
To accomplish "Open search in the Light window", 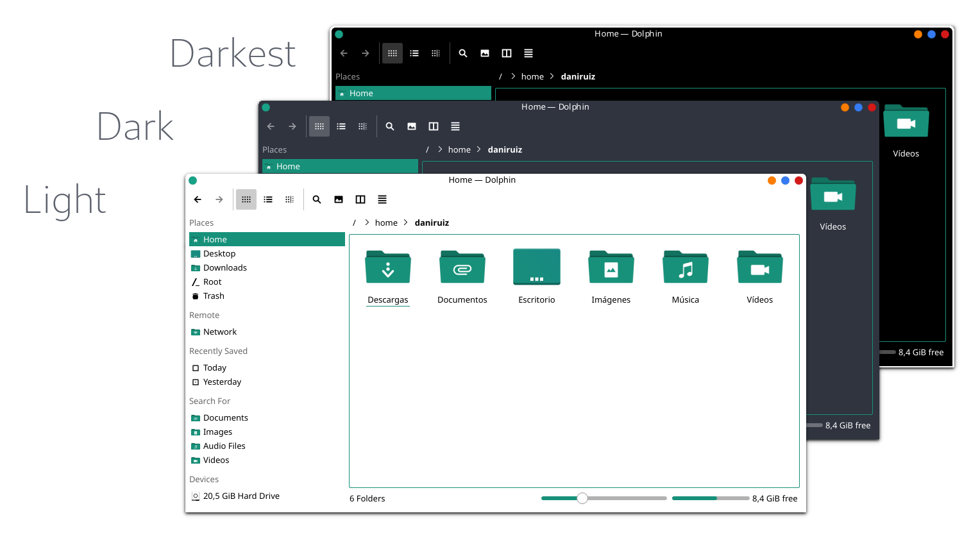I will [317, 199].
